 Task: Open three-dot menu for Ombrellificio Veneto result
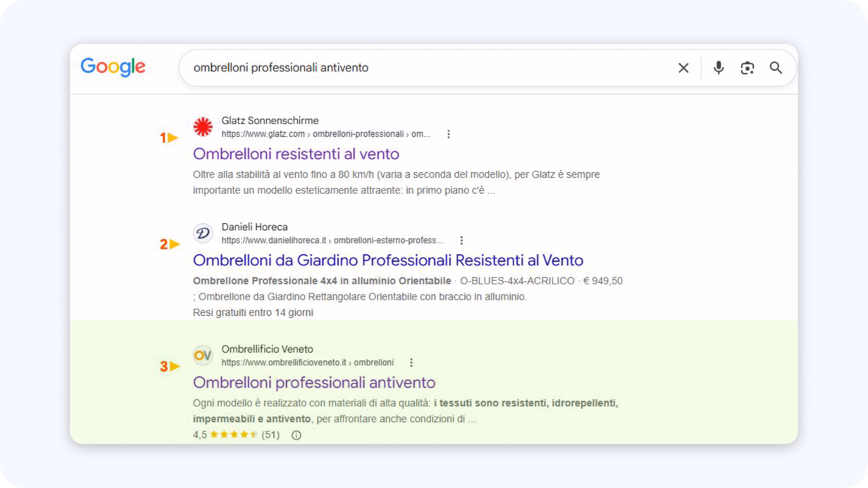click(411, 363)
